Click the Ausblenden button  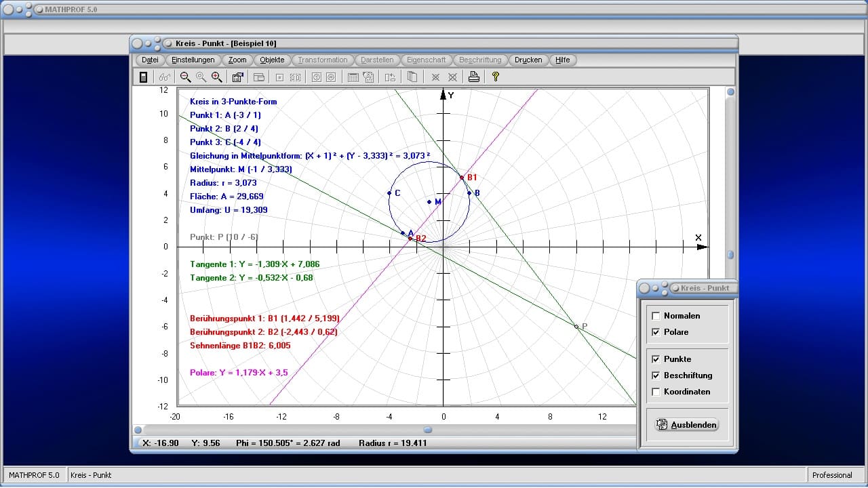(x=687, y=425)
